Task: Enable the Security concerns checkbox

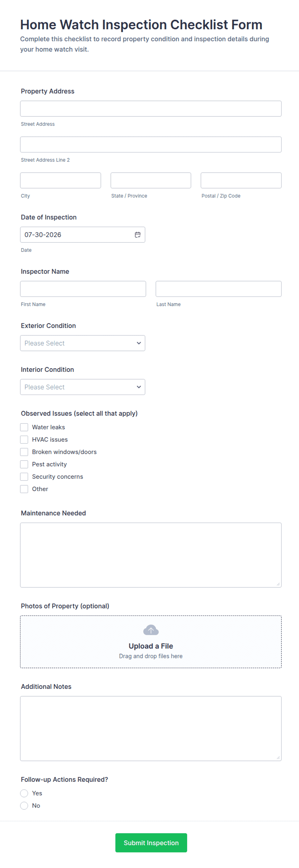Action: 24,477
